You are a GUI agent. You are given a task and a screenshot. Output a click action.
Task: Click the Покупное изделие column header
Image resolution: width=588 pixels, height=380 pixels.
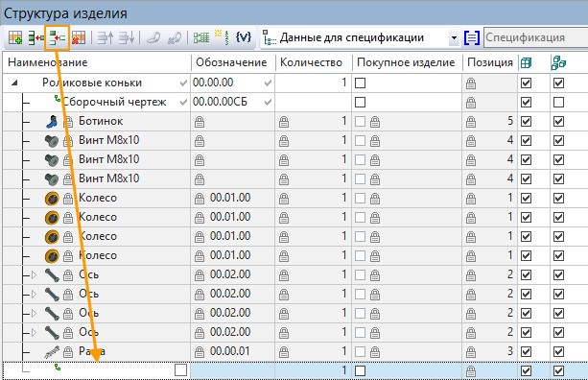click(406, 62)
